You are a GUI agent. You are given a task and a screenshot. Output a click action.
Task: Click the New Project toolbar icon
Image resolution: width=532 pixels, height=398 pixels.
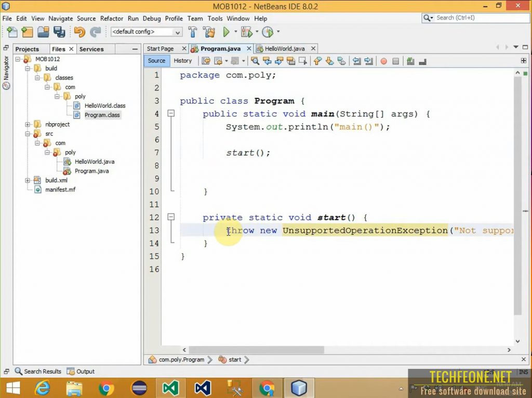tap(27, 32)
